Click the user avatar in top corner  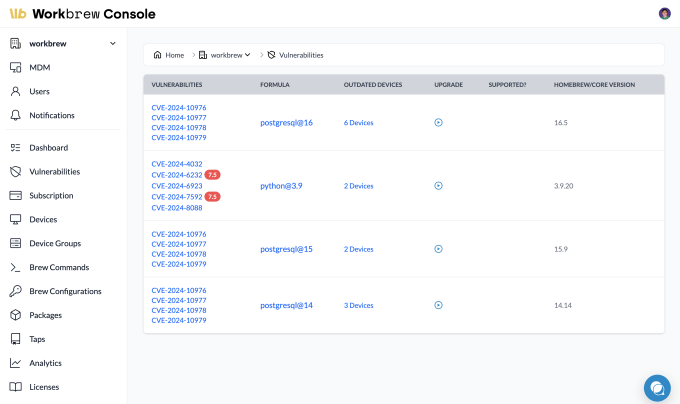[x=664, y=13]
